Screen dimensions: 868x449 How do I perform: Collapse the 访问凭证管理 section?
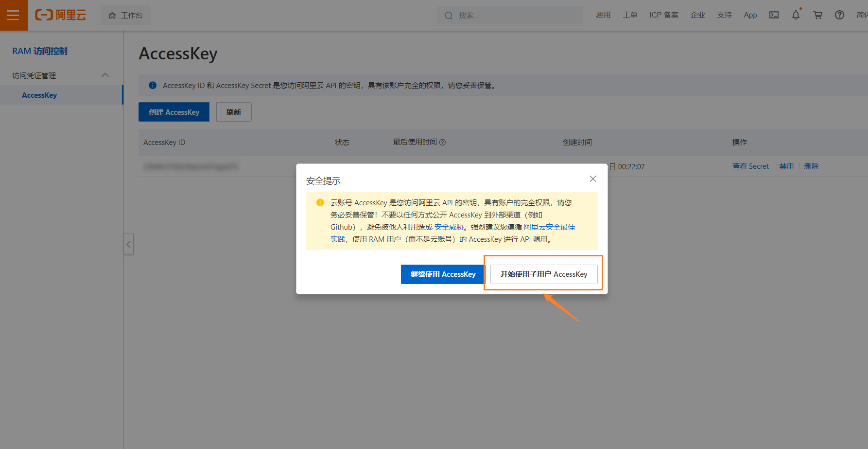click(x=105, y=75)
